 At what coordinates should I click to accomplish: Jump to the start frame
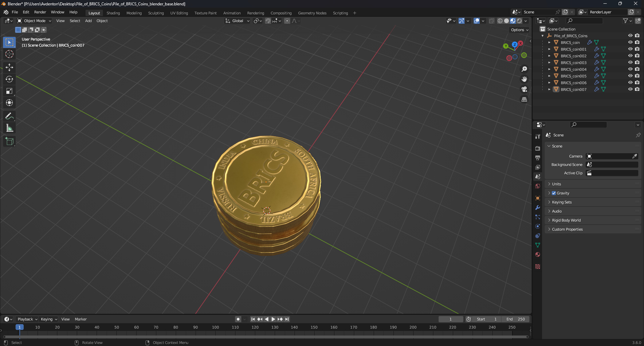[x=253, y=319]
